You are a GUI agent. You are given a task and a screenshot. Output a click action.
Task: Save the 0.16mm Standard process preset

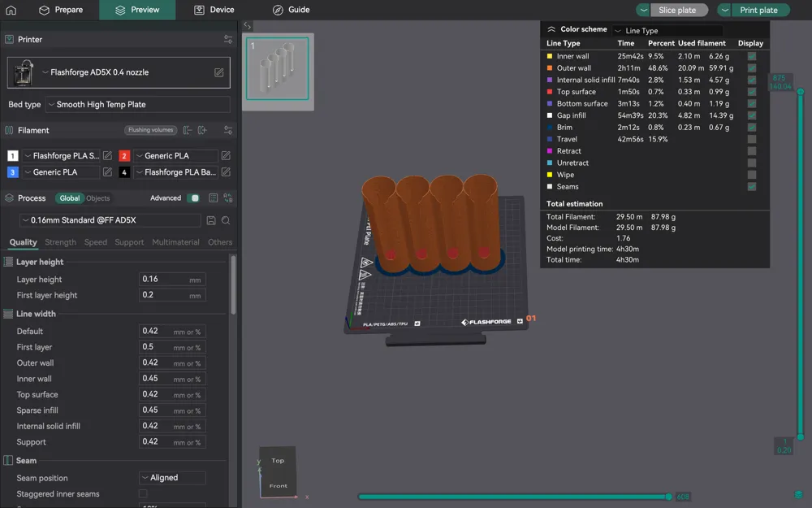(211, 220)
